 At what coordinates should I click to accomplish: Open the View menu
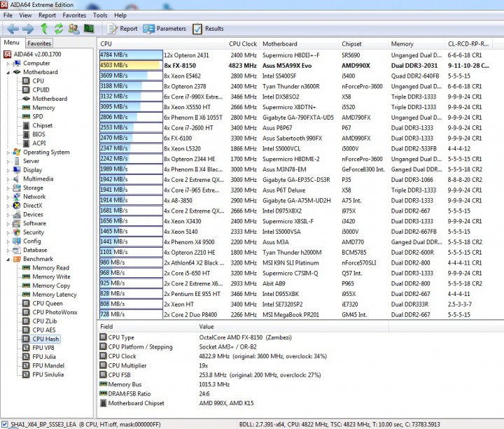tap(25, 15)
